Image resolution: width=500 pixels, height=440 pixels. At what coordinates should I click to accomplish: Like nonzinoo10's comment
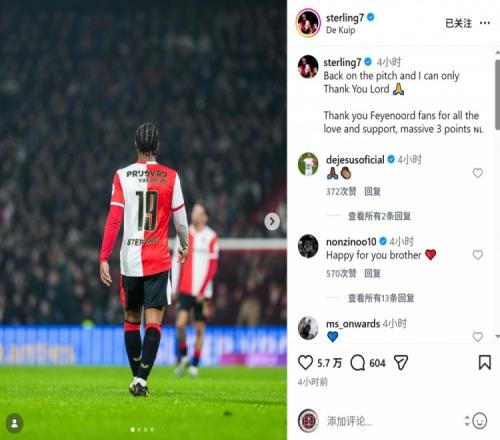[x=478, y=255]
